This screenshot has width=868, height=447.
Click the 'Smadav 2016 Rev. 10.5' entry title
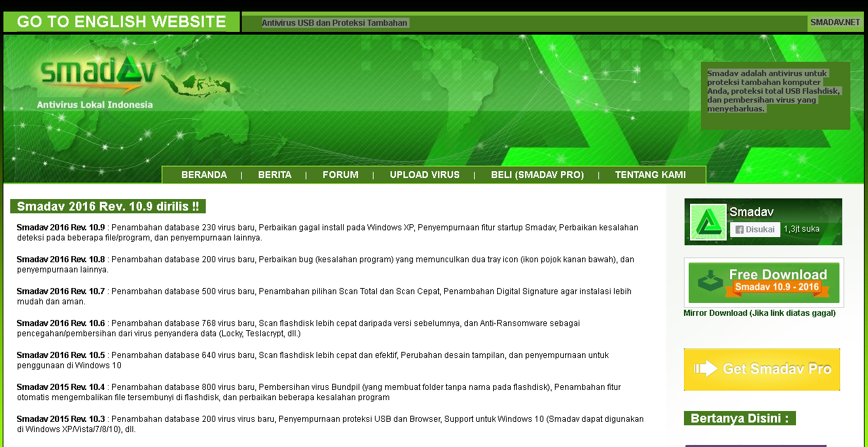[61, 355]
